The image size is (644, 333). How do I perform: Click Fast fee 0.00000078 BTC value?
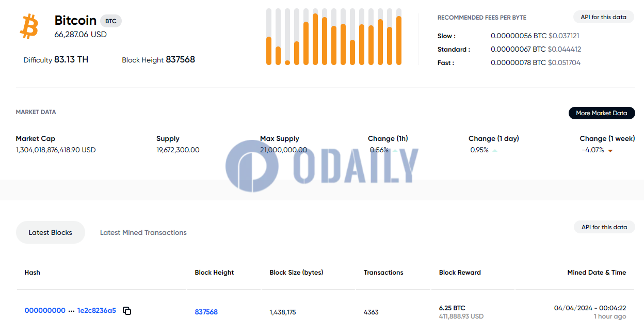pos(519,62)
